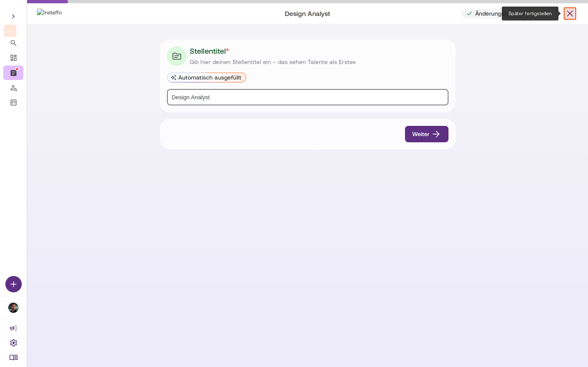
Task: Click the pale orange square in sidebar
Action: coord(10,31)
